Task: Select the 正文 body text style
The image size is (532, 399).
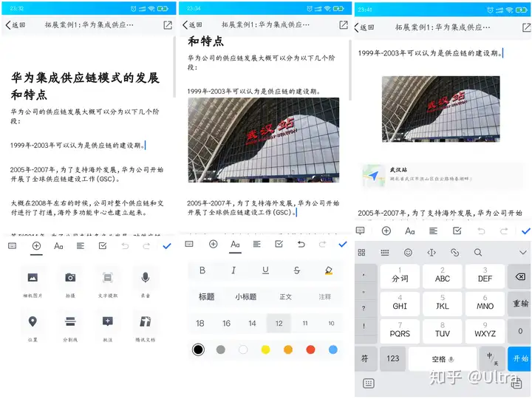Action: [285, 297]
